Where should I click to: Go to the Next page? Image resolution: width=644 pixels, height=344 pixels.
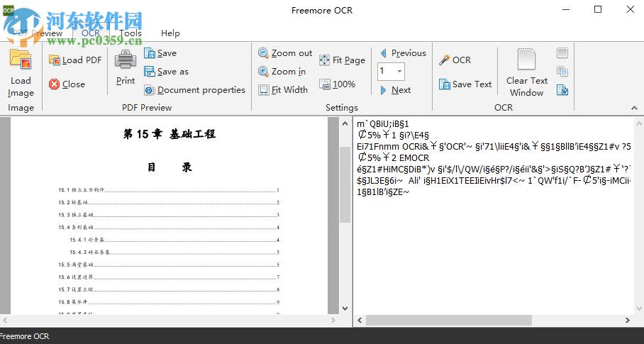click(395, 90)
